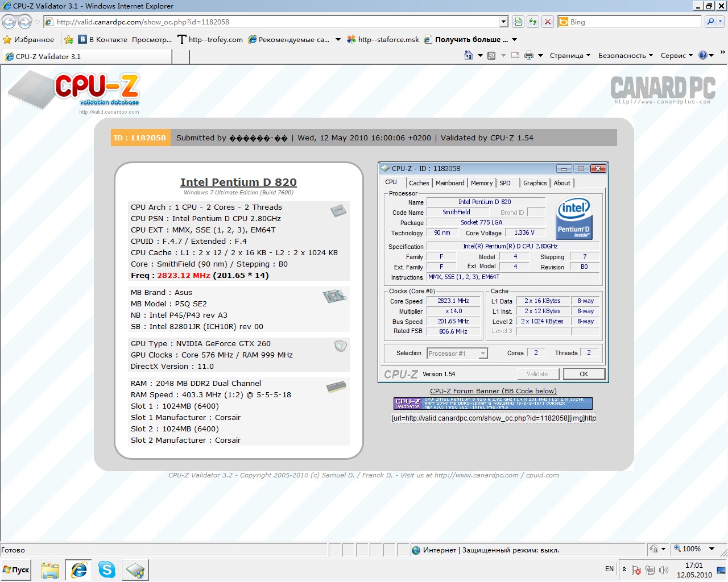Click the Print icon in the command bar
The height and width of the screenshot is (582, 728).
pyautogui.click(x=529, y=55)
